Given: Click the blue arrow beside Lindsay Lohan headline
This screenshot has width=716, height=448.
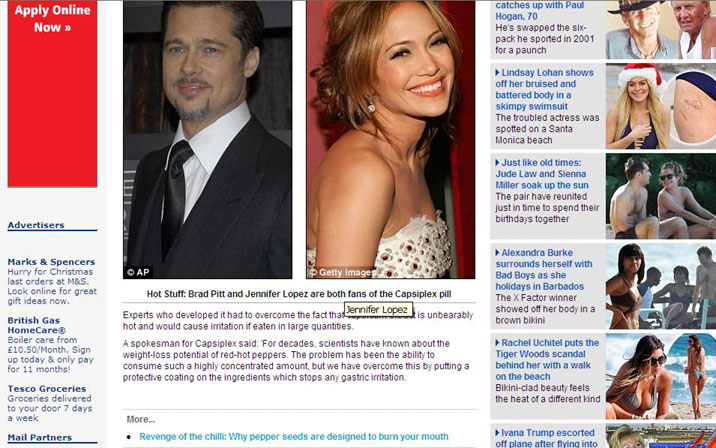Looking at the screenshot, I should [497, 73].
